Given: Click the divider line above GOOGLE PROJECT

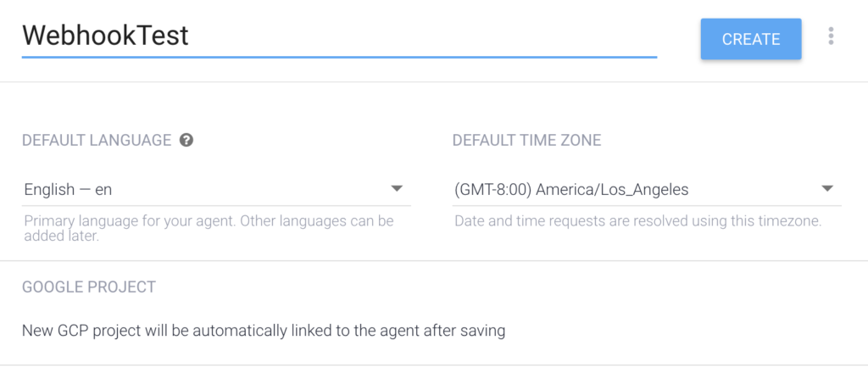Looking at the screenshot, I should (x=434, y=261).
